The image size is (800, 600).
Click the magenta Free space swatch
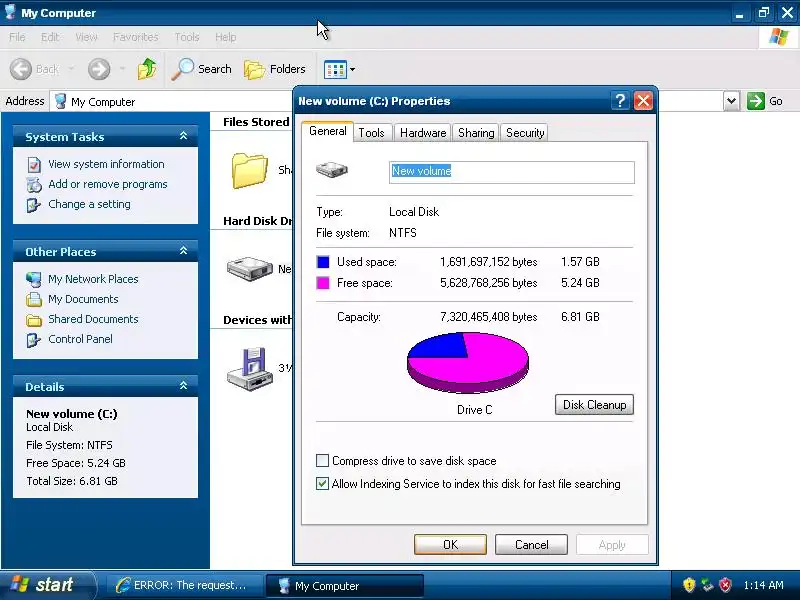(x=323, y=283)
